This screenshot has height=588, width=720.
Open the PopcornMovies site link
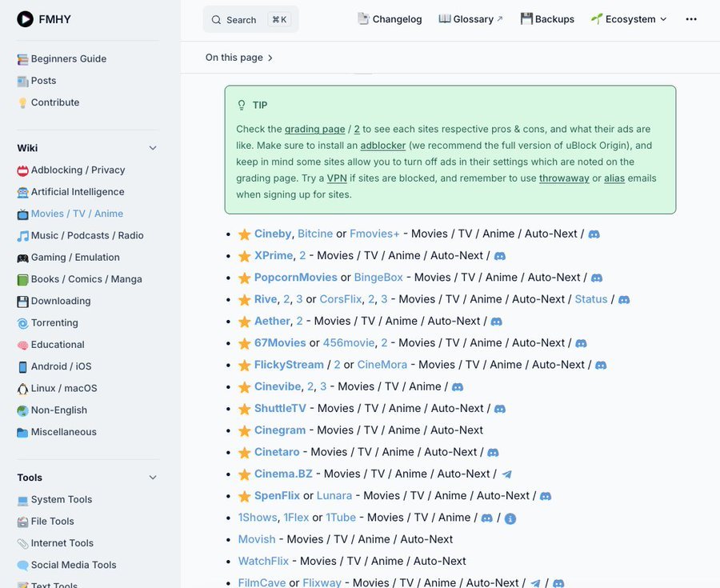pyautogui.click(x=296, y=278)
